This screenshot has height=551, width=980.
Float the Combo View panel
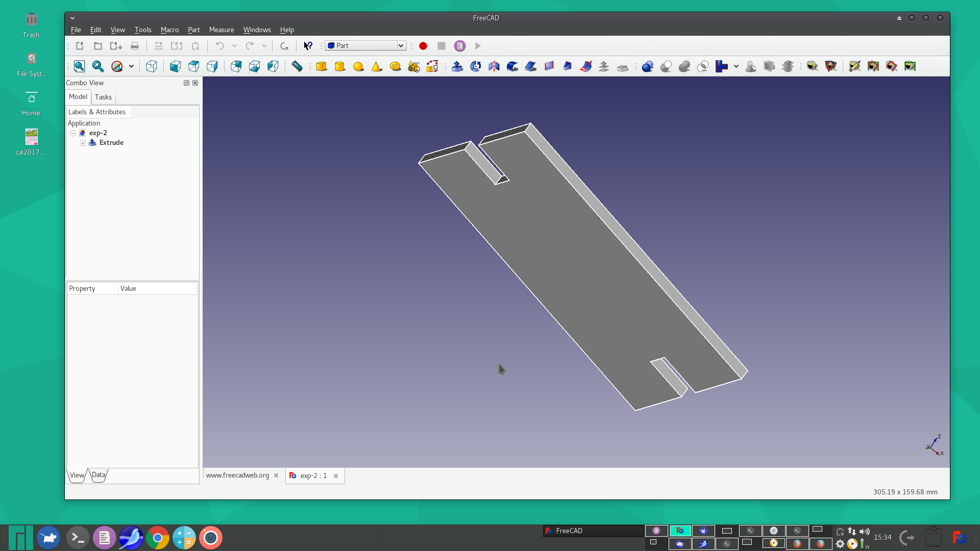(x=186, y=83)
